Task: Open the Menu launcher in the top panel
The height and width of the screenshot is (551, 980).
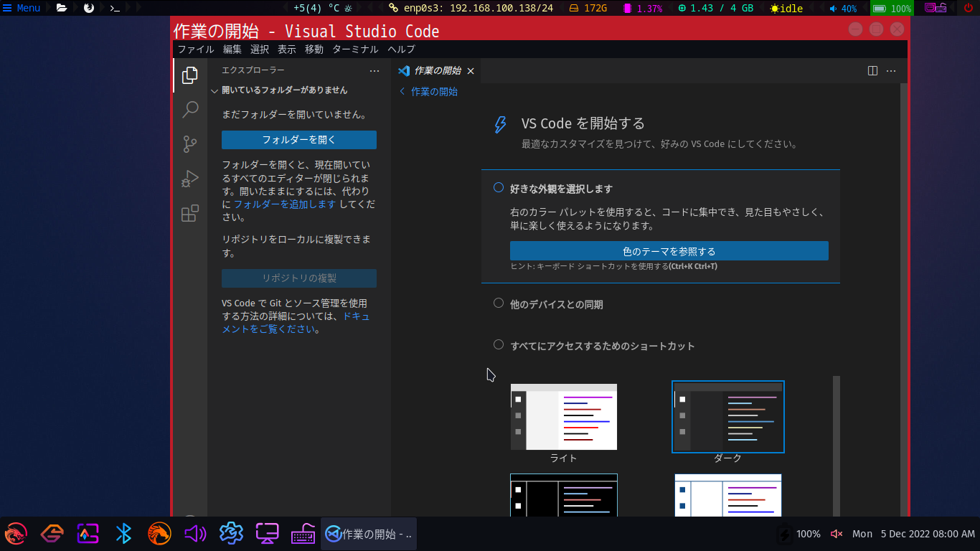Action: coord(22,8)
